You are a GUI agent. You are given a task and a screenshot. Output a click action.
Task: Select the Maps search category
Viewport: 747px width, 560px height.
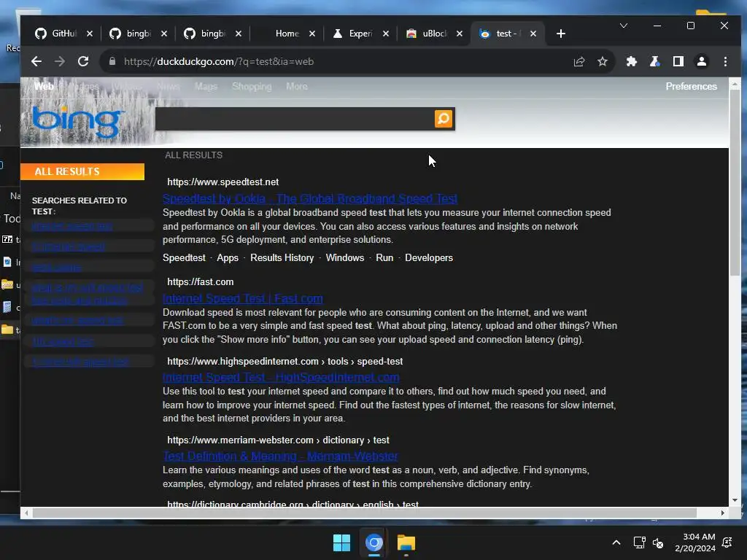point(206,86)
